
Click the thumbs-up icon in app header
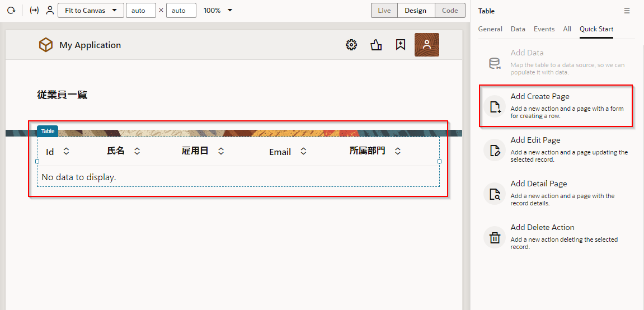pyautogui.click(x=376, y=45)
